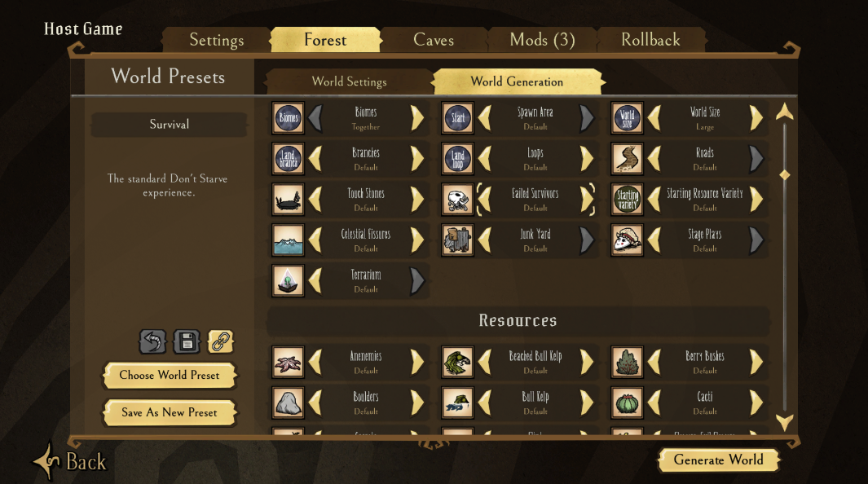The image size is (868, 484).
Task: Increase Loops setting with right arrow
Action: pos(587,159)
